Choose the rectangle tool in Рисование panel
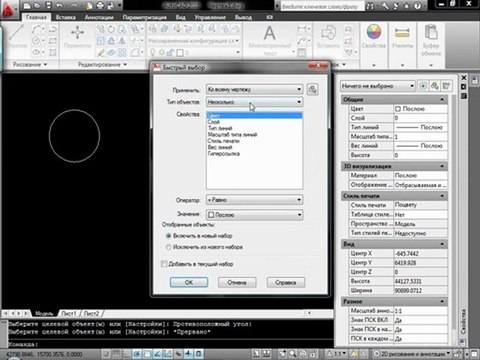Screen dimensions: 480x360 point(53,41)
